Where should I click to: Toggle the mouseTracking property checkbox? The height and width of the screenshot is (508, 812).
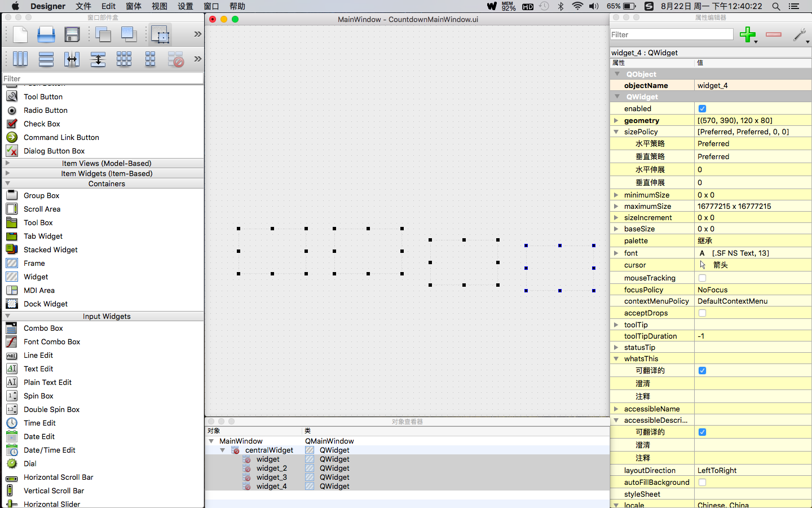click(x=702, y=278)
